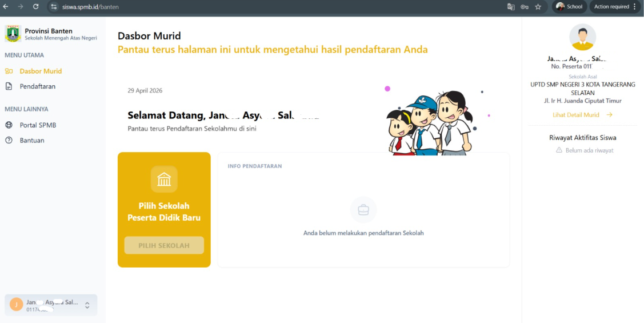
Task: Click the browser translate page icon
Action: pyautogui.click(x=511, y=7)
